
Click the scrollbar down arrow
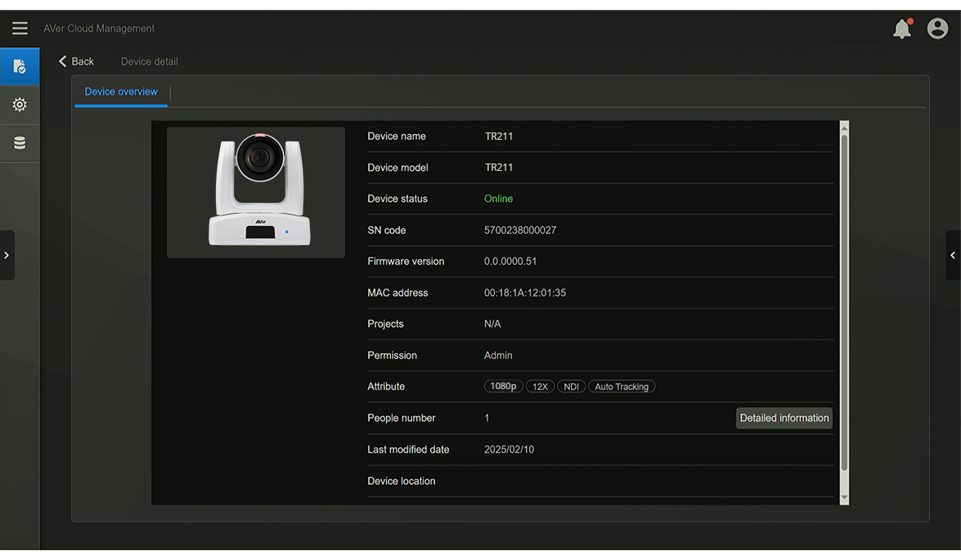[x=844, y=498]
